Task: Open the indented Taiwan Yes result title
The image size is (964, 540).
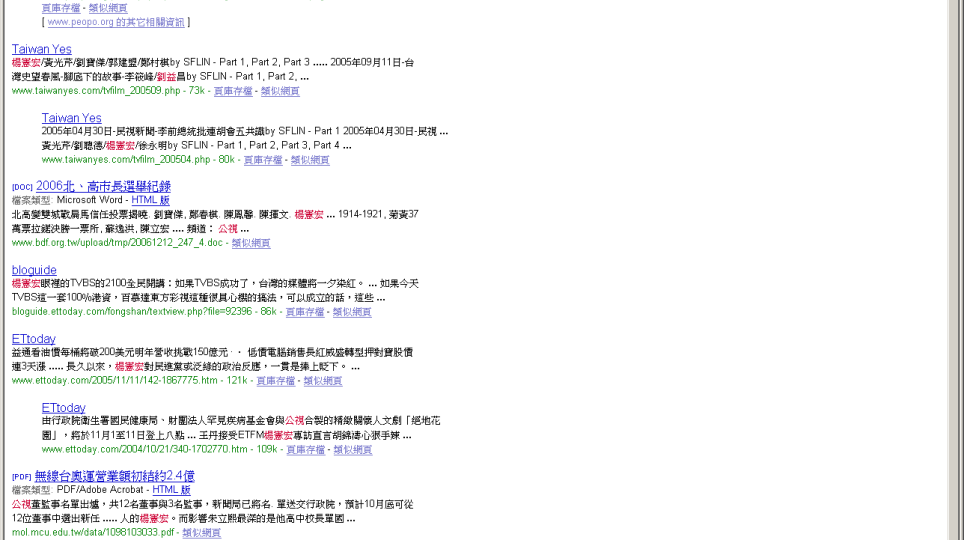Action: click(71, 118)
